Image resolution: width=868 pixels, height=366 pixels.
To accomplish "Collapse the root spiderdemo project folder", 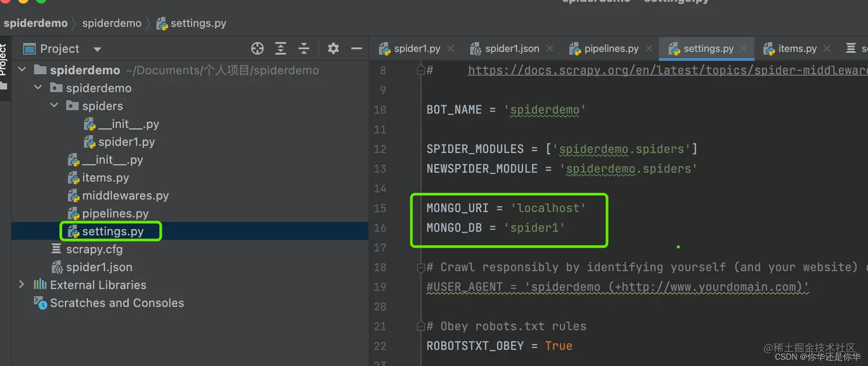I will point(22,70).
